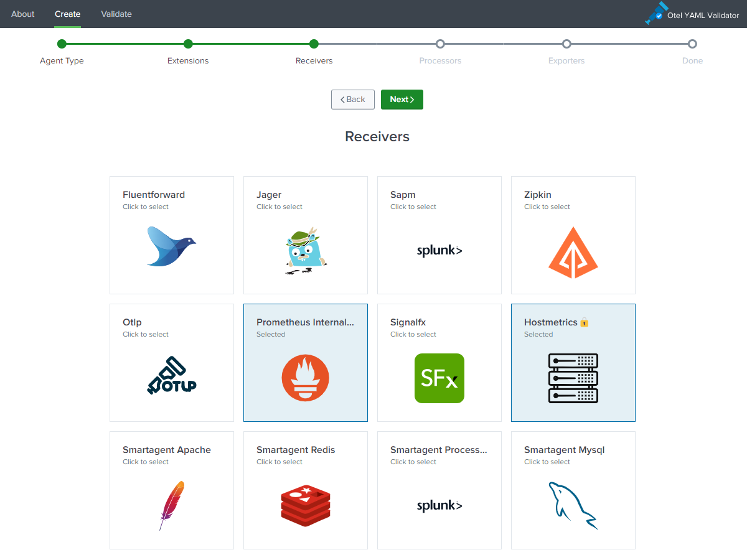Click the Agent Type step label
The width and height of the screenshot is (747, 560).
click(62, 61)
